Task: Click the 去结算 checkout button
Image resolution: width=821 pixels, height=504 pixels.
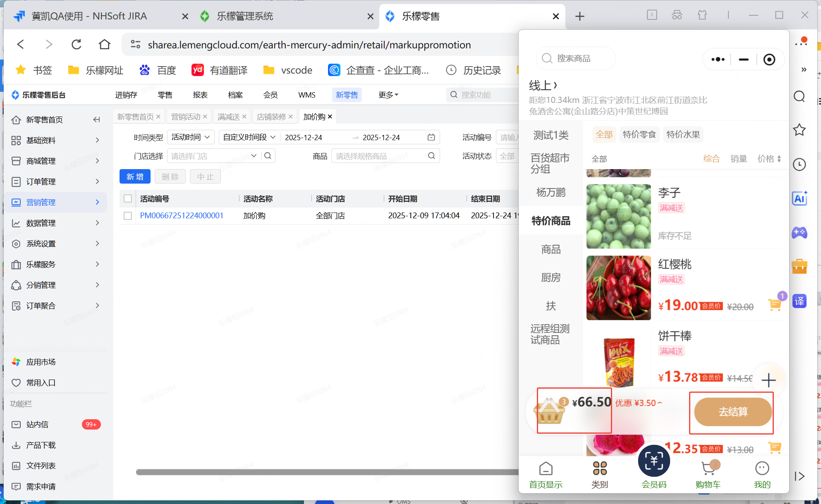Action: coord(732,412)
